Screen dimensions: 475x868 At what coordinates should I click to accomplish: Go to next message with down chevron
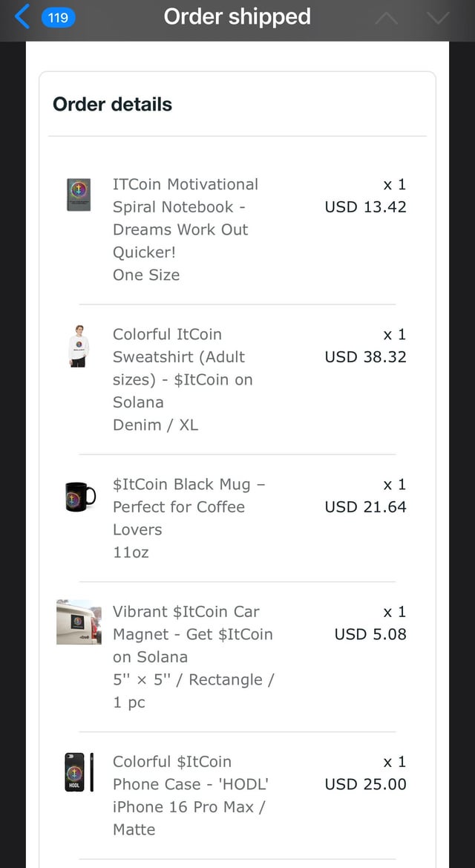(439, 17)
